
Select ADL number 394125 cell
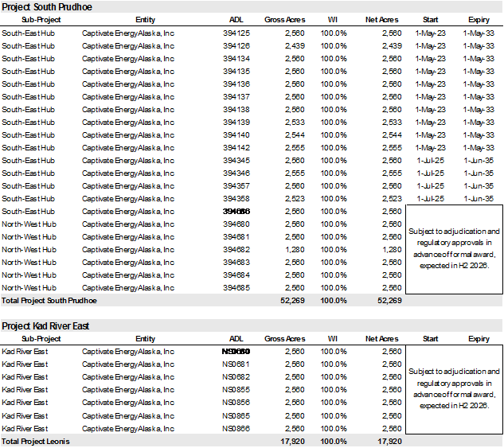tap(236, 33)
